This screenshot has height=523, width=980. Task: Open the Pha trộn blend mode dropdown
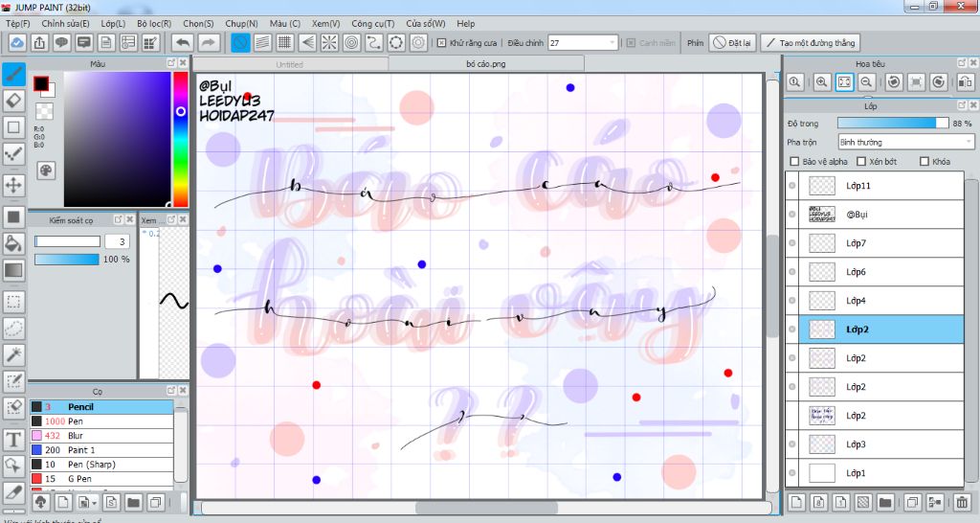pyautogui.click(x=905, y=142)
